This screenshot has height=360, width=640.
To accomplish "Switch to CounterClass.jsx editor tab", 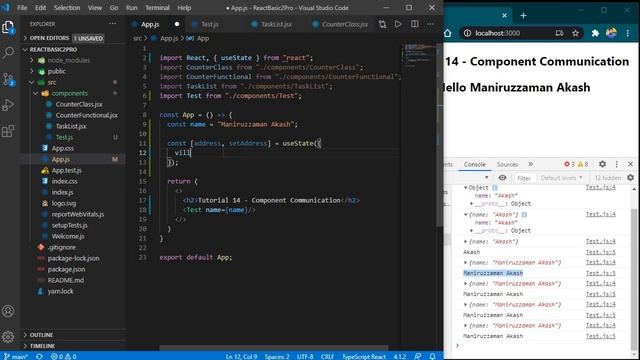I will [x=344, y=24].
